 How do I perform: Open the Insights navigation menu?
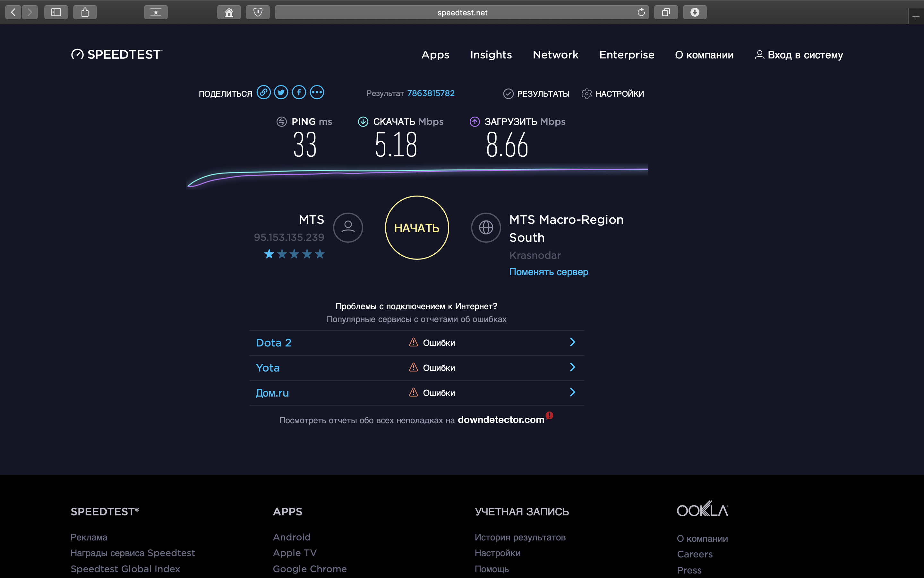(x=491, y=55)
